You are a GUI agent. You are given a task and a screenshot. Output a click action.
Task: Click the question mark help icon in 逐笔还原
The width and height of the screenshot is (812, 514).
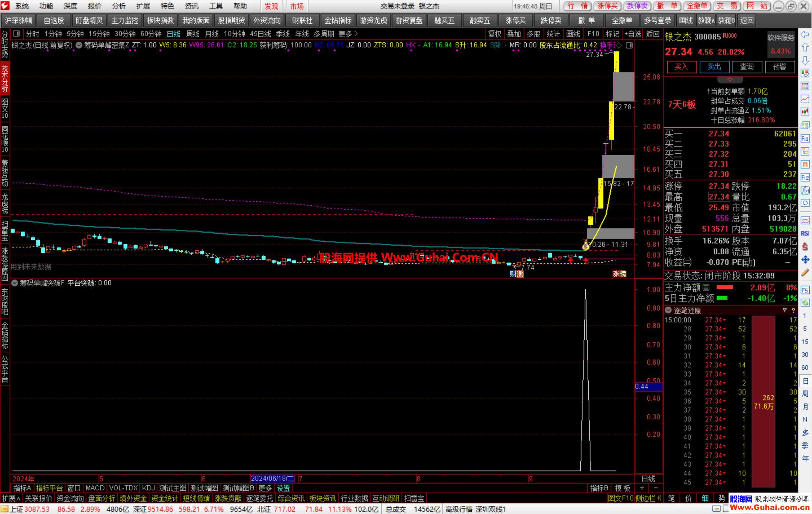793,310
